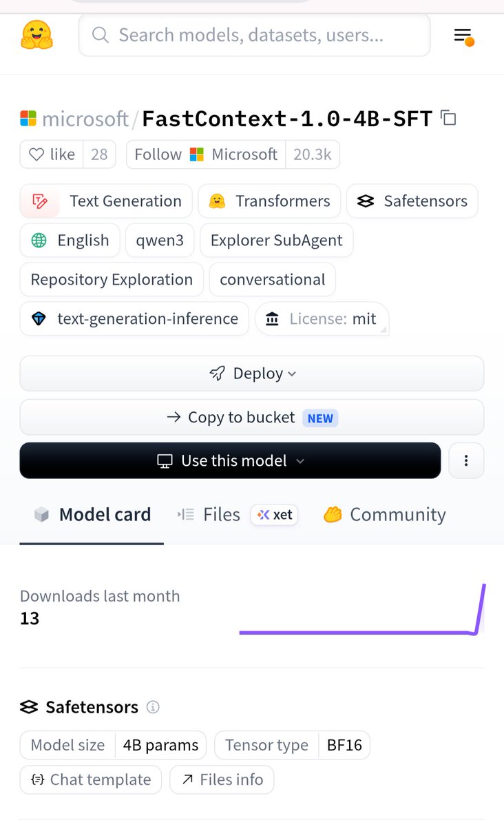Select the Text Generation tag icon
Image resolution: width=504 pixels, height=827 pixels.
[40, 201]
